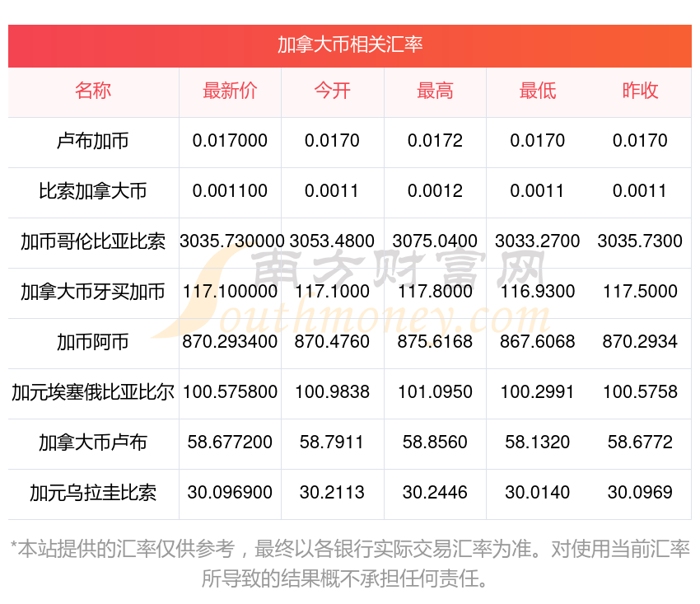700x604 pixels.
Task: Click the low value 30.0140
Action: [x=538, y=493]
